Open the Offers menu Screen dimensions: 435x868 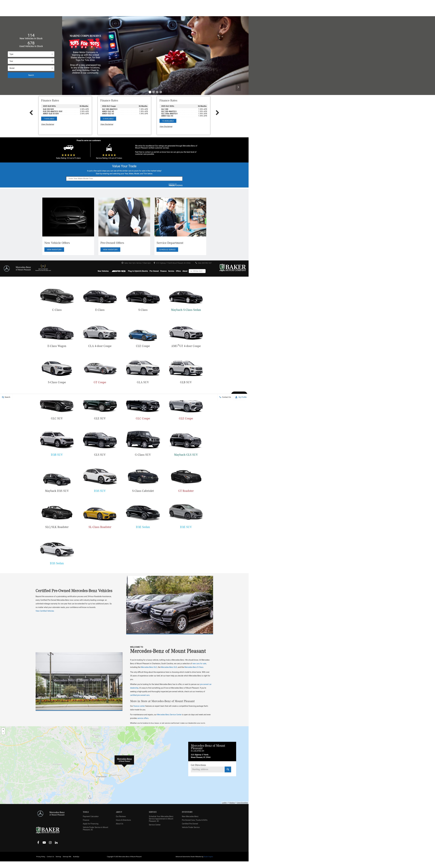pyautogui.click(x=178, y=271)
